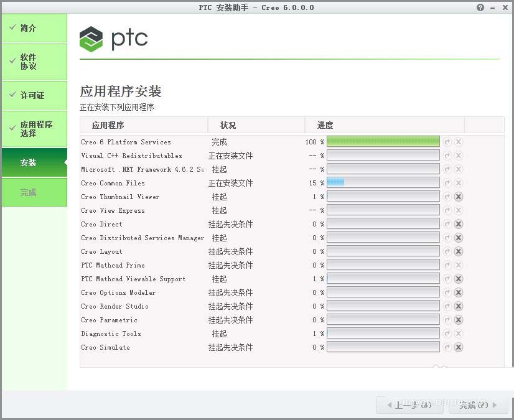Click the PTC 安装助手 title bar

pyautogui.click(x=256, y=7)
